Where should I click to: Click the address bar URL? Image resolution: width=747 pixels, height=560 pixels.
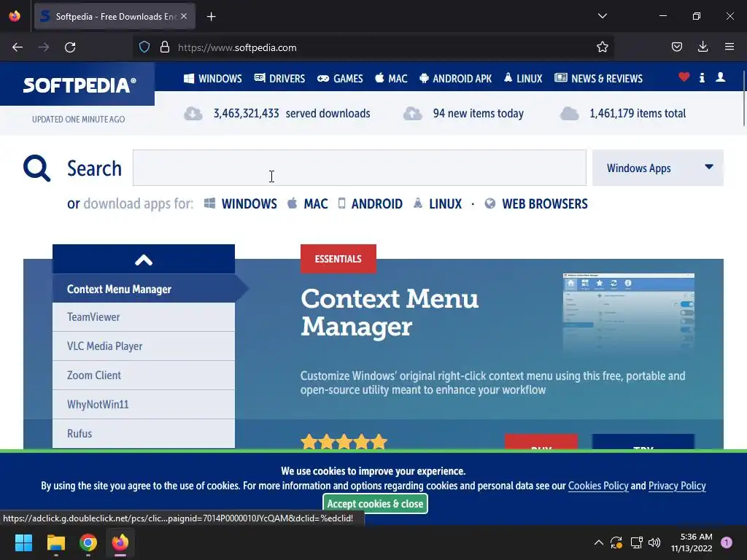click(237, 47)
